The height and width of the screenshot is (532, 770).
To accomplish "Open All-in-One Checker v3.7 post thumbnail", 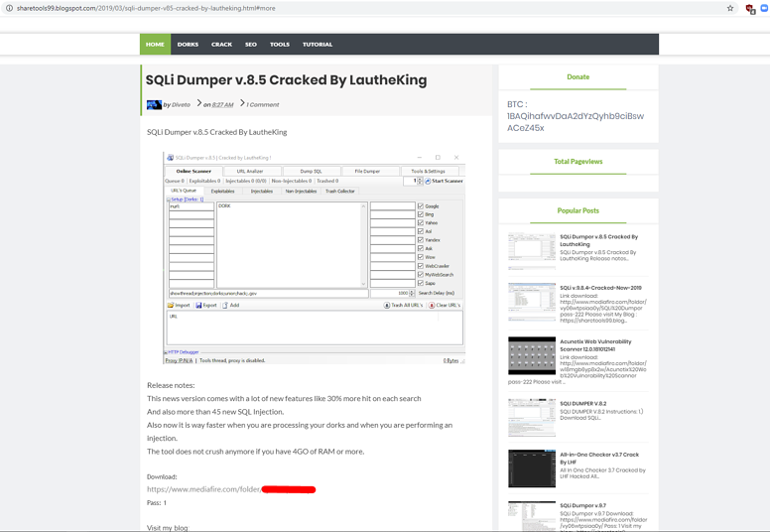I will (532, 468).
